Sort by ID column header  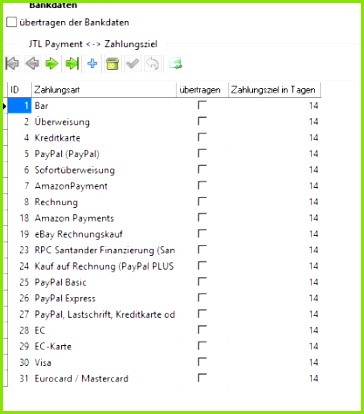[19, 90]
